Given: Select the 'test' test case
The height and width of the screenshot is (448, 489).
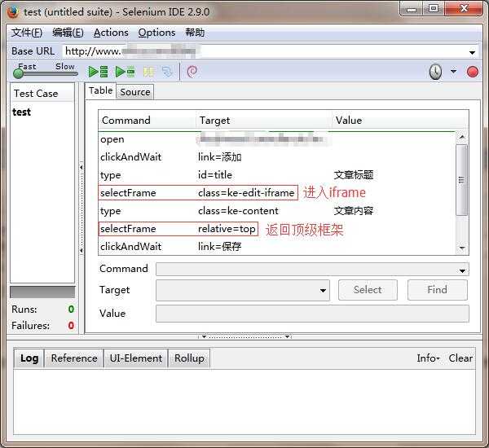Looking at the screenshot, I should (x=21, y=112).
